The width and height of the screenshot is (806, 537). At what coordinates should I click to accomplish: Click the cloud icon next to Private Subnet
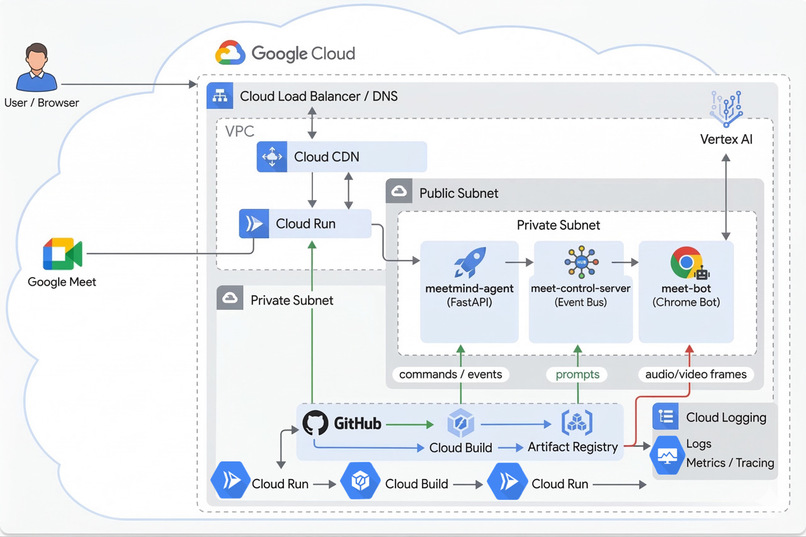pyautogui.click(x=230, y=298)
